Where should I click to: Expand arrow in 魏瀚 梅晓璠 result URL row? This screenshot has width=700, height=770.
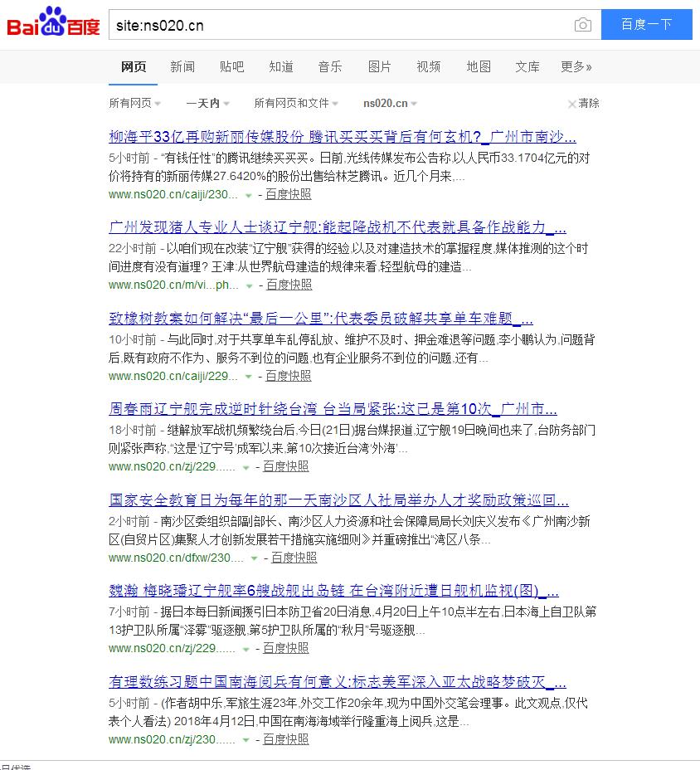coord(246,649)
